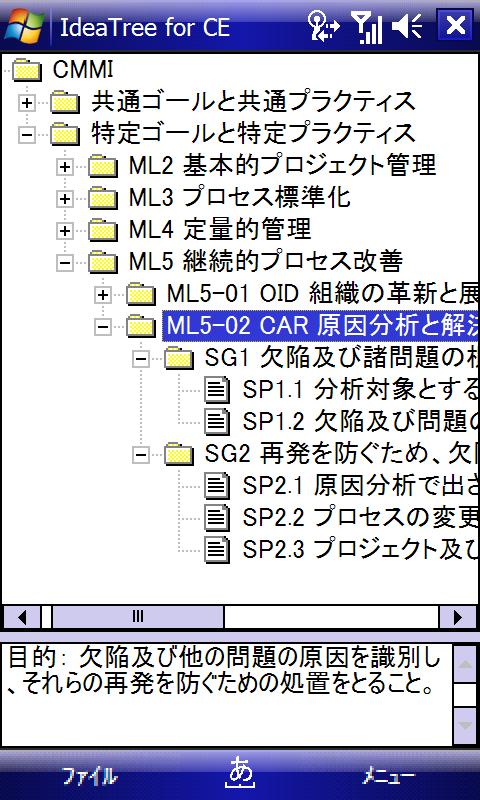This screenshot has width=480, height=800.
Task: Click the SP1.1 document icon
Action: click(x=217, y=390)
